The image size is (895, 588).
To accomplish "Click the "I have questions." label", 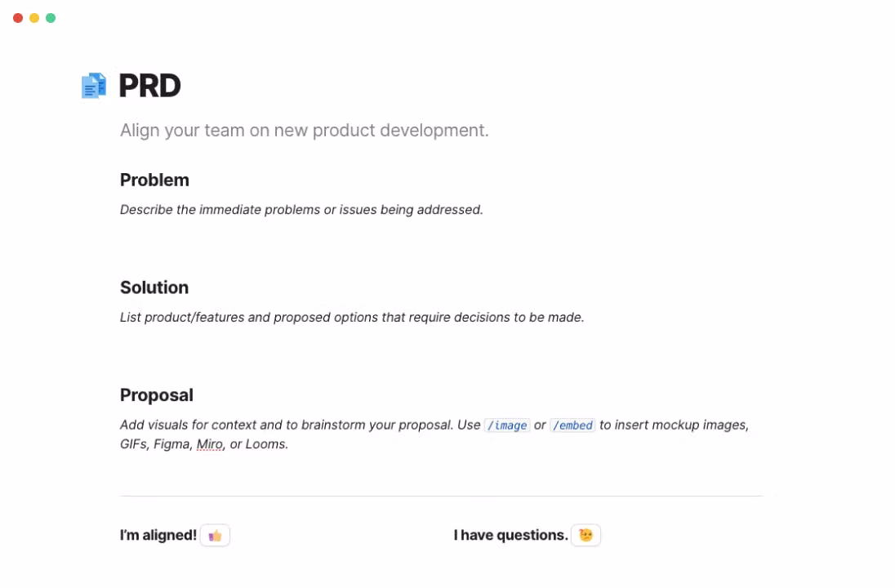I will 510,536.
